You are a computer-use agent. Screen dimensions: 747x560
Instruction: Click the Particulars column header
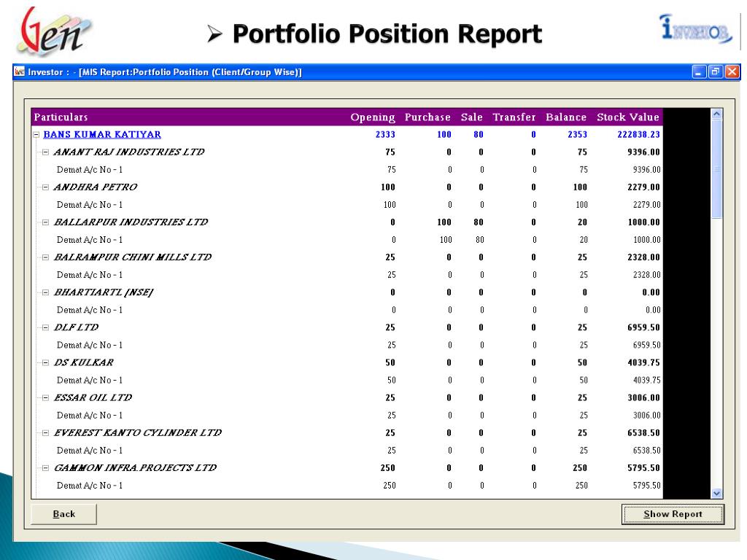pyautogui.click(x=61, y=117)
